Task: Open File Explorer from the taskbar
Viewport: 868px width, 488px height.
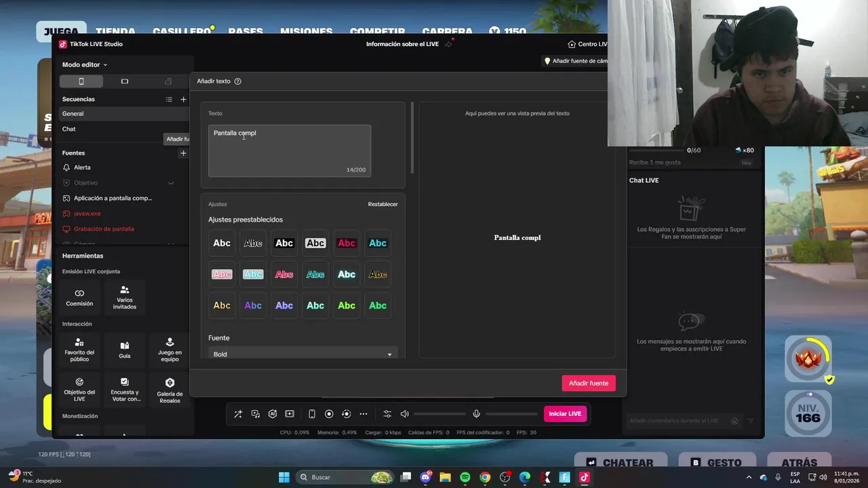Action: 446,477
